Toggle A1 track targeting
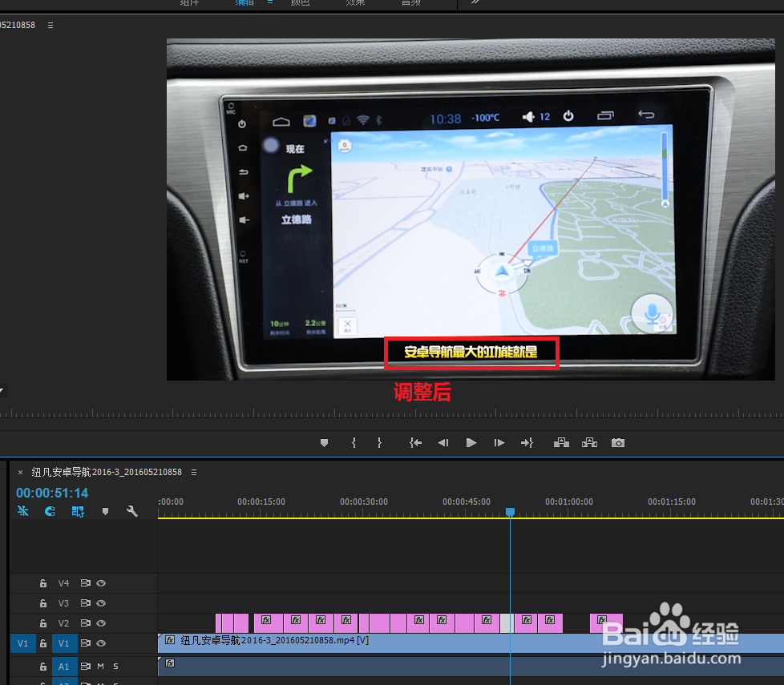Screen dimensions: 784x685 click(64, 666)
